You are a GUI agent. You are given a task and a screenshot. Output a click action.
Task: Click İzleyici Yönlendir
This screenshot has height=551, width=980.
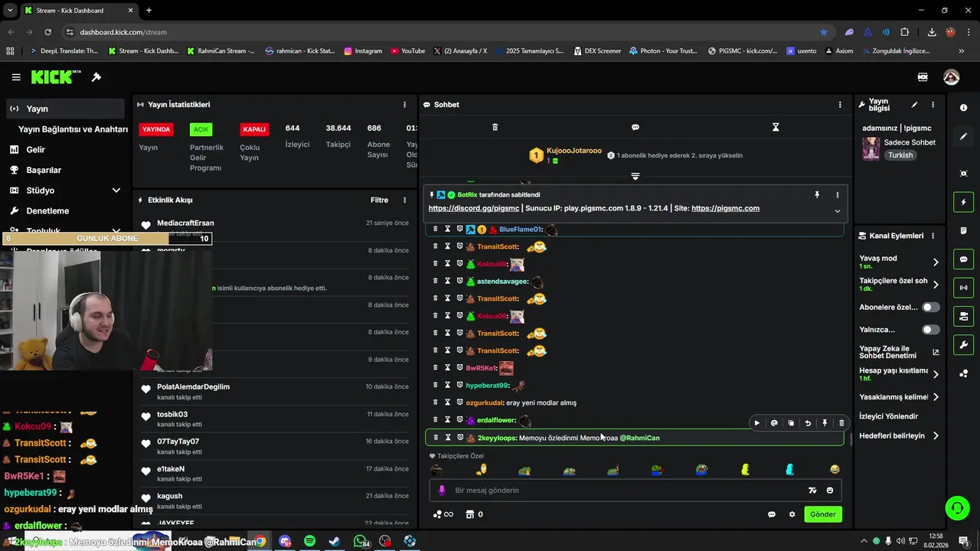tap(888, 416)
